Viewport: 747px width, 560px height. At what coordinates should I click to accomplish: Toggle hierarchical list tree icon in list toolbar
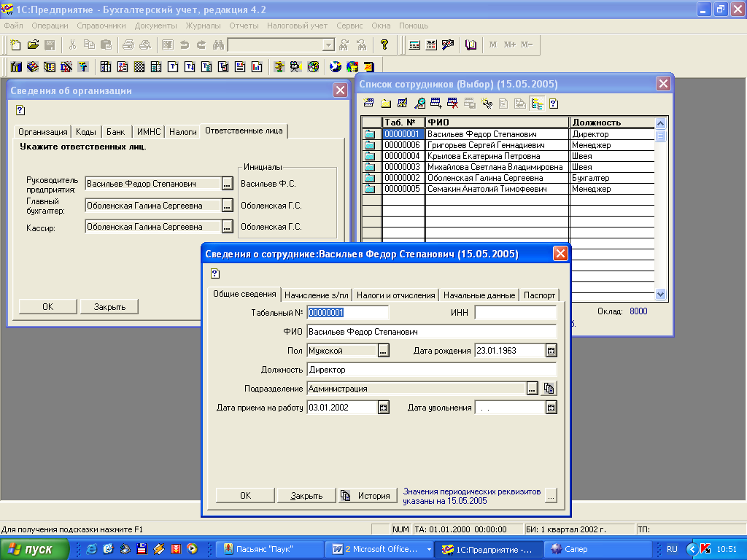click(537, 104)
